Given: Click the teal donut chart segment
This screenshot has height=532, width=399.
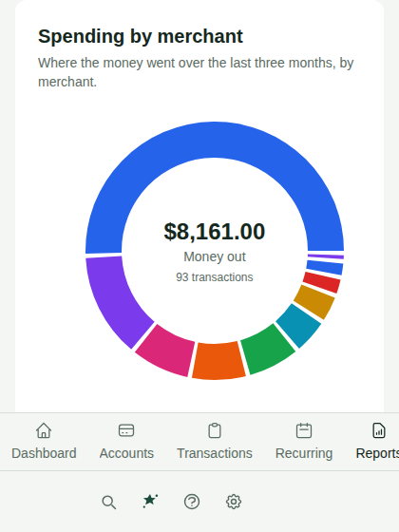Looking at the screenshot, I should (x=299, y=325).
